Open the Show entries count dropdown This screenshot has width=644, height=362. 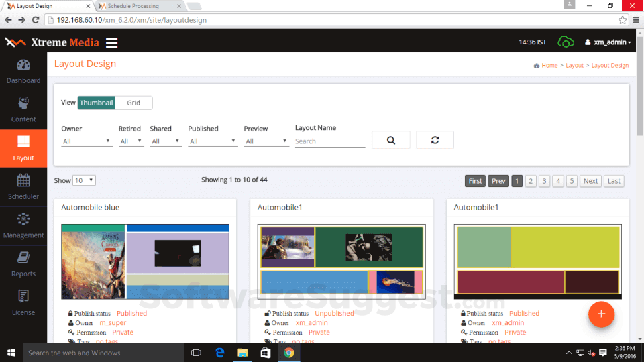(x=84, y=180)
